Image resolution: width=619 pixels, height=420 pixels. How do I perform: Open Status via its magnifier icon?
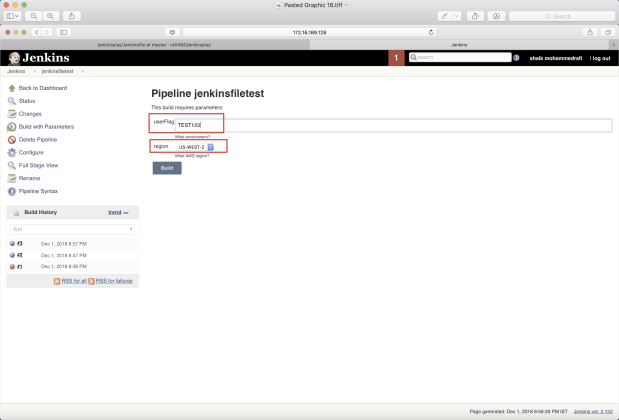click(x=12, y=101)
